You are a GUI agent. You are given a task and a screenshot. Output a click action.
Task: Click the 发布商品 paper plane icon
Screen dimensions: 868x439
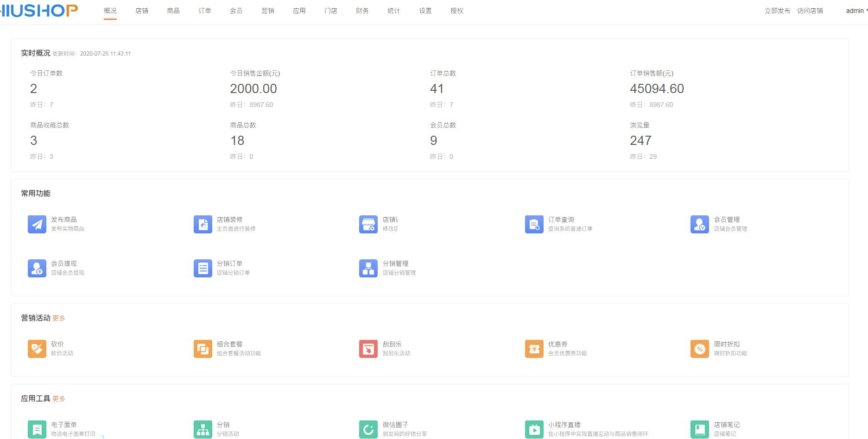pos(37,224)
